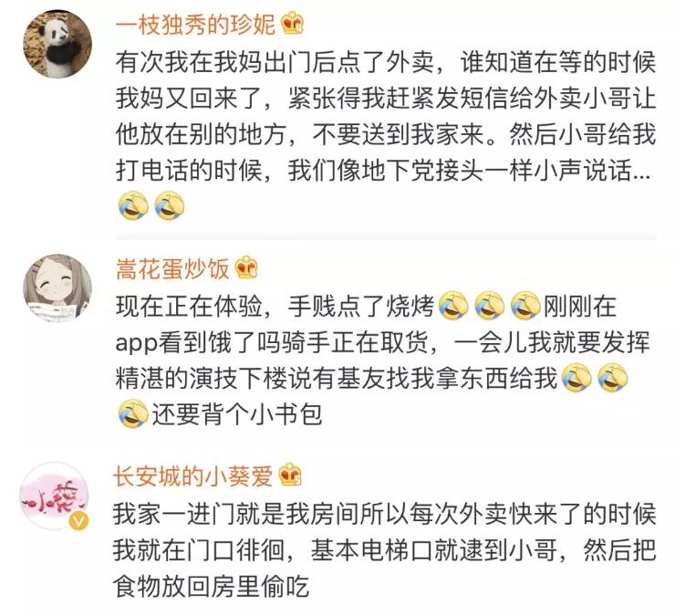The height and width of the screenshot is (616, 675).
Task: Click the username 蒿花蛋炒饭
Action: pos(172,269)
